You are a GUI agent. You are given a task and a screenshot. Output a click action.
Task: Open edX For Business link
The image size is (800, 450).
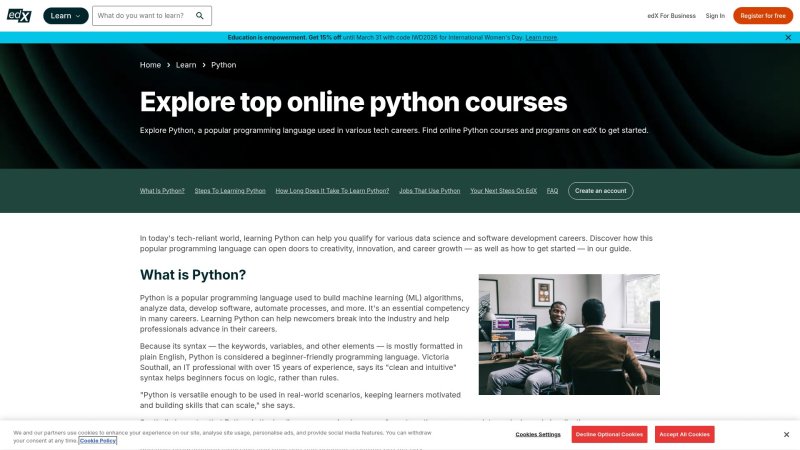pos(671,16)
